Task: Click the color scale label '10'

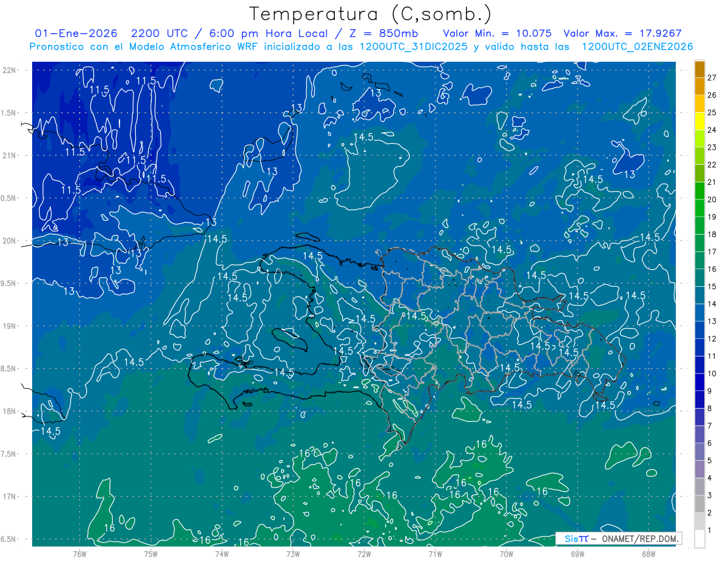Action: tap(712, 373)
